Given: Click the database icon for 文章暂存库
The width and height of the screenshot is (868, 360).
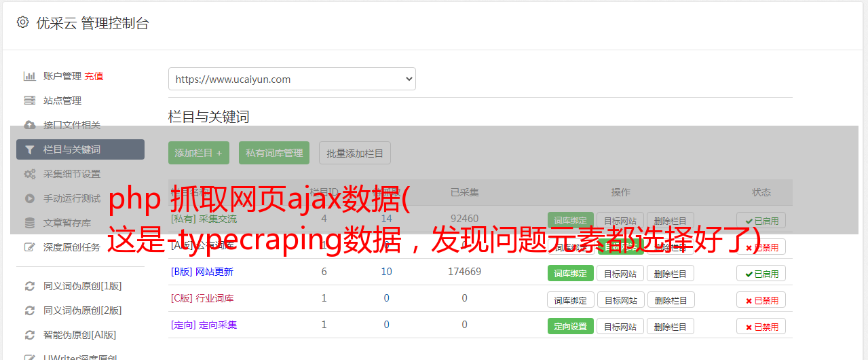Looking at the screenshot, I should (x=29, y=223).
